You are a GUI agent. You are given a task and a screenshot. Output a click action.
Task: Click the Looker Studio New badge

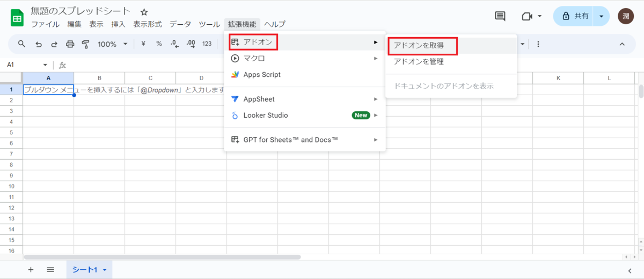click(361, 115)
